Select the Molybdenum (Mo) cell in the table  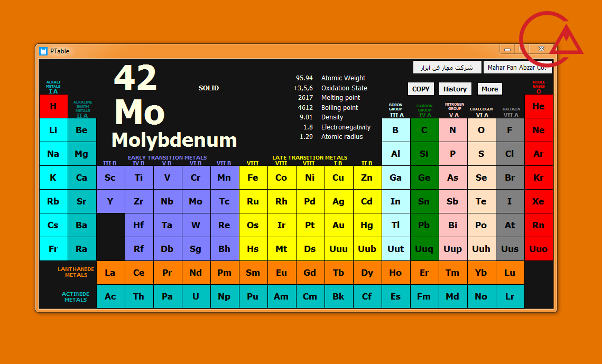[x=196, y=201]
